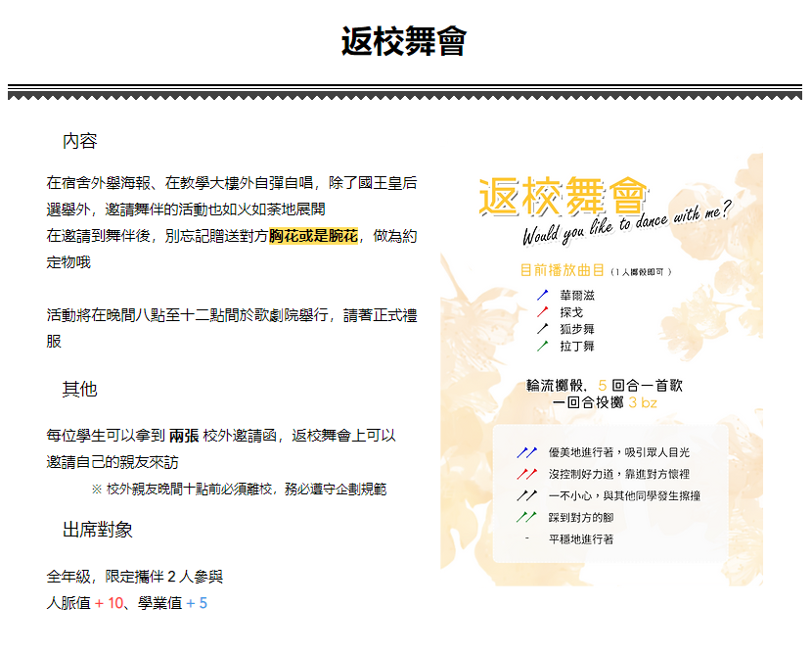Click the song name 拉丁舞
This screenshot has height=653, width=812.
click(577, 346)
